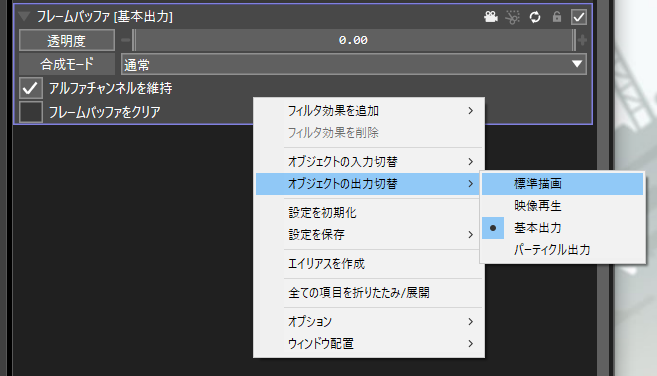Select パーティクル出力 in output submenu

click(562, 250)
